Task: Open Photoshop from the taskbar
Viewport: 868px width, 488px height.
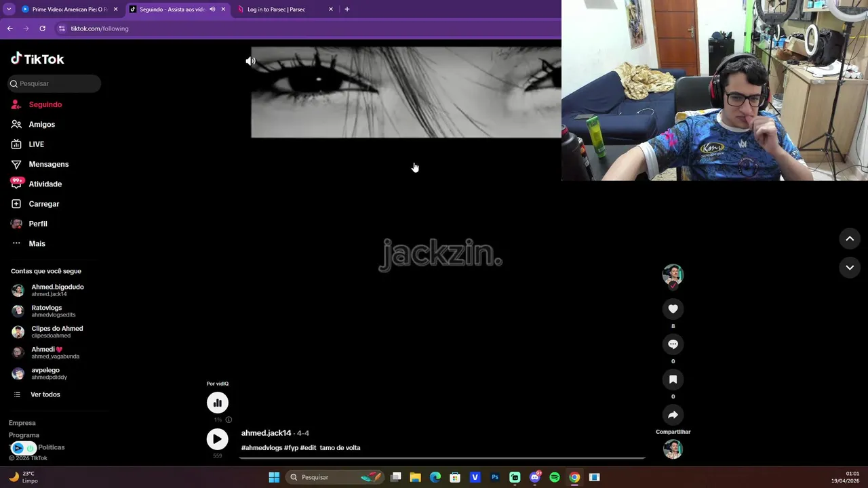Action: tap(495, 477)
